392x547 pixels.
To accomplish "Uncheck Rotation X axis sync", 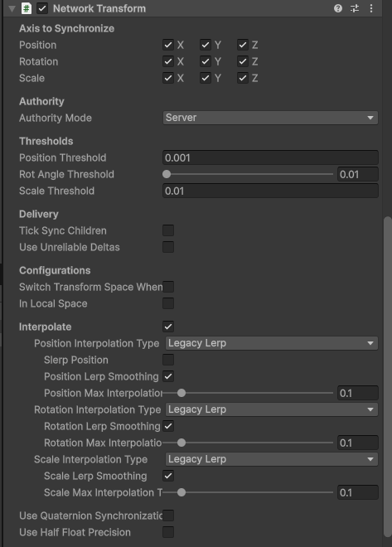I will 168,61.
